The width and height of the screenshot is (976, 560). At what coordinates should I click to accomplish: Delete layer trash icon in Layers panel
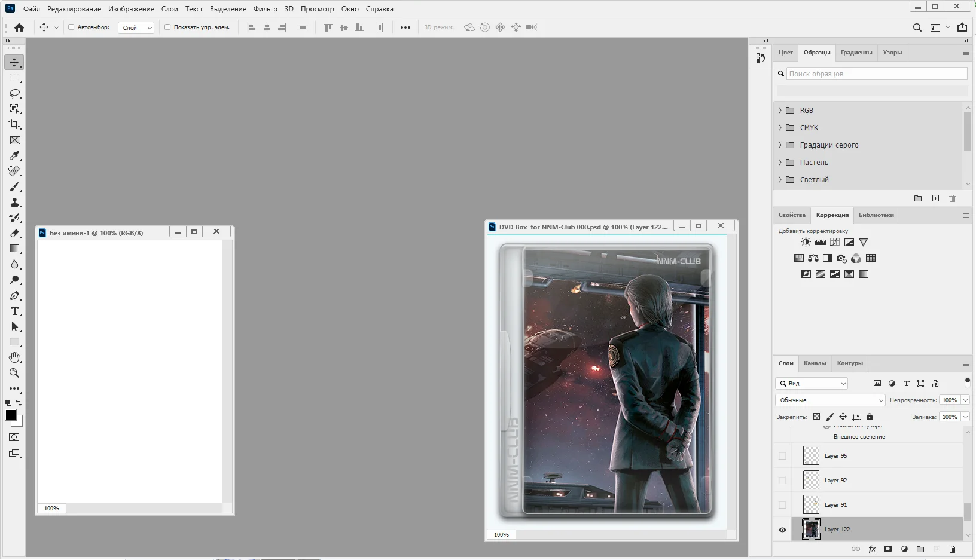(x=953, y=549)
